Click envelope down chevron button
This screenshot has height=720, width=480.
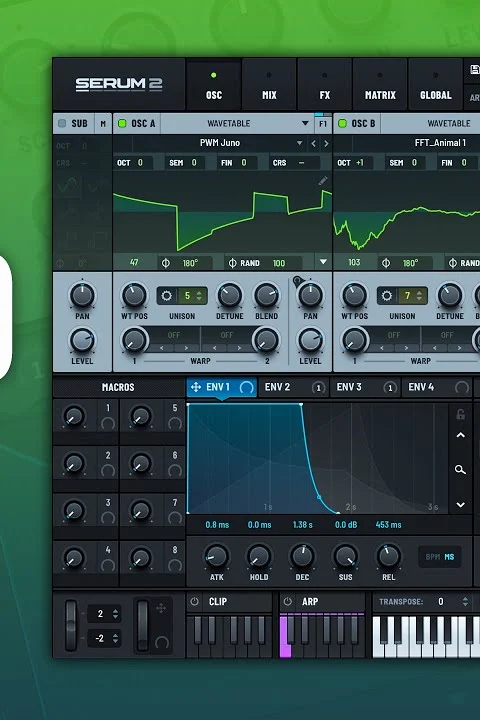click(x=460, y=505)
